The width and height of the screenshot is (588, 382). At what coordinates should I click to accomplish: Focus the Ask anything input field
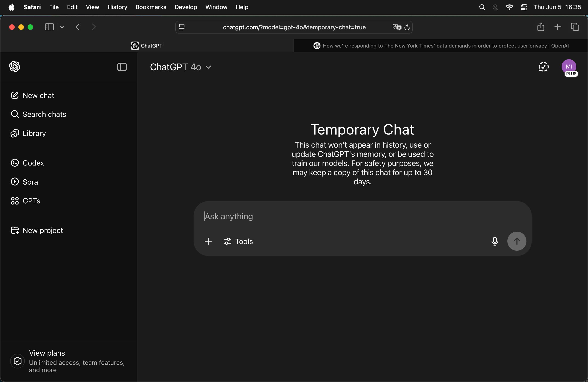[x=362, y=216]
